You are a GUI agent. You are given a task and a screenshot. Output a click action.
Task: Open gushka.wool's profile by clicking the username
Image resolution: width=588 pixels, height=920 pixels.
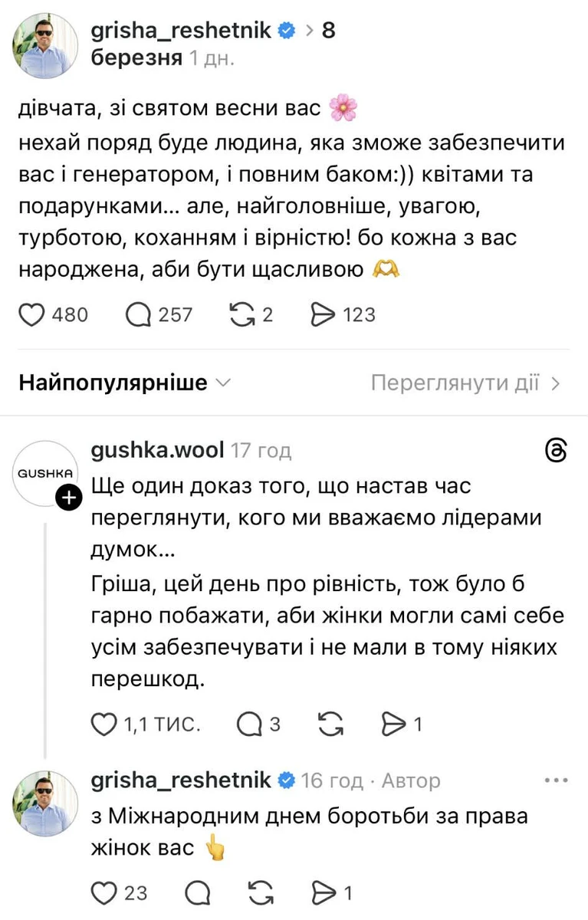coord(156,450)
